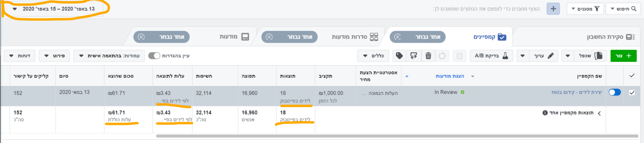Open the date range dropdown
This screenshot has width=644, height=143.
(x=54, y=9)
